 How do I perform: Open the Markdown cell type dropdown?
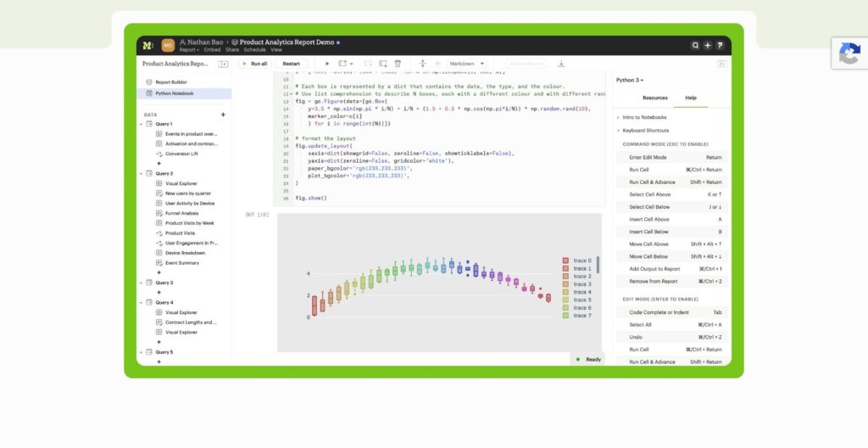(x=466, y=64)
